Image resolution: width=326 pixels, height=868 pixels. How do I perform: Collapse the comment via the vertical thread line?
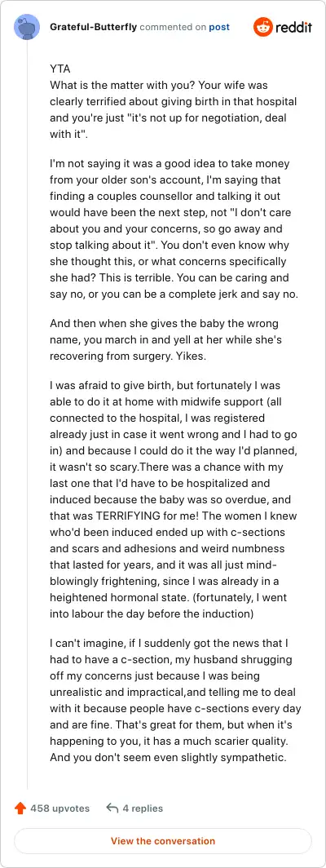point(27,415)
